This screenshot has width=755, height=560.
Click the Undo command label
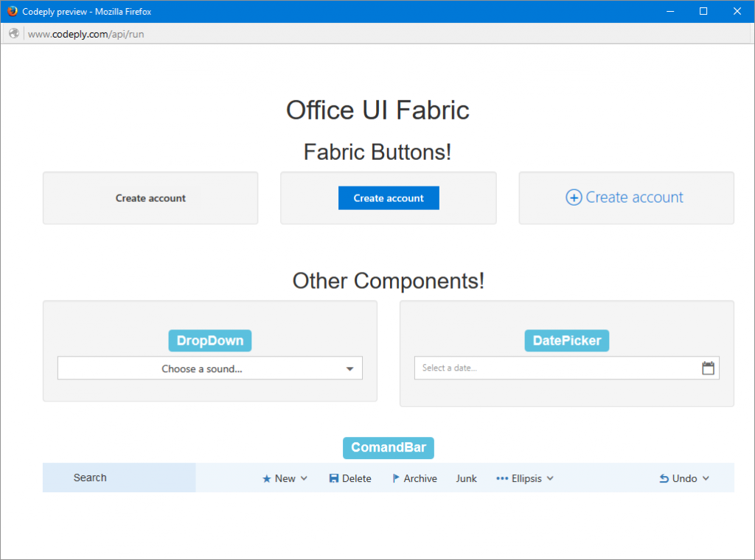684,479
